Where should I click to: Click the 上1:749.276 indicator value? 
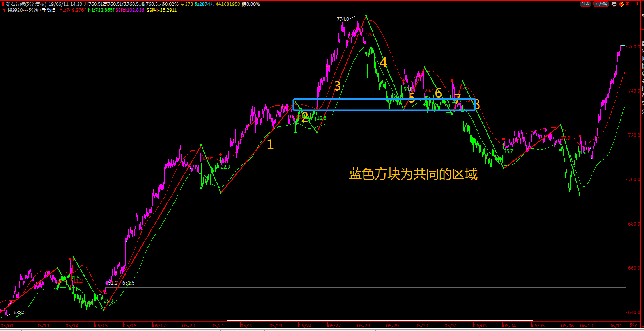(x=72, y=10)
